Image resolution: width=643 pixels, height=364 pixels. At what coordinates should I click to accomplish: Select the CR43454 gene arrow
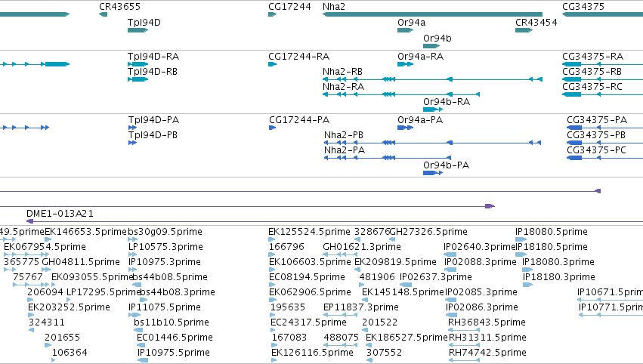click(524, 30)
